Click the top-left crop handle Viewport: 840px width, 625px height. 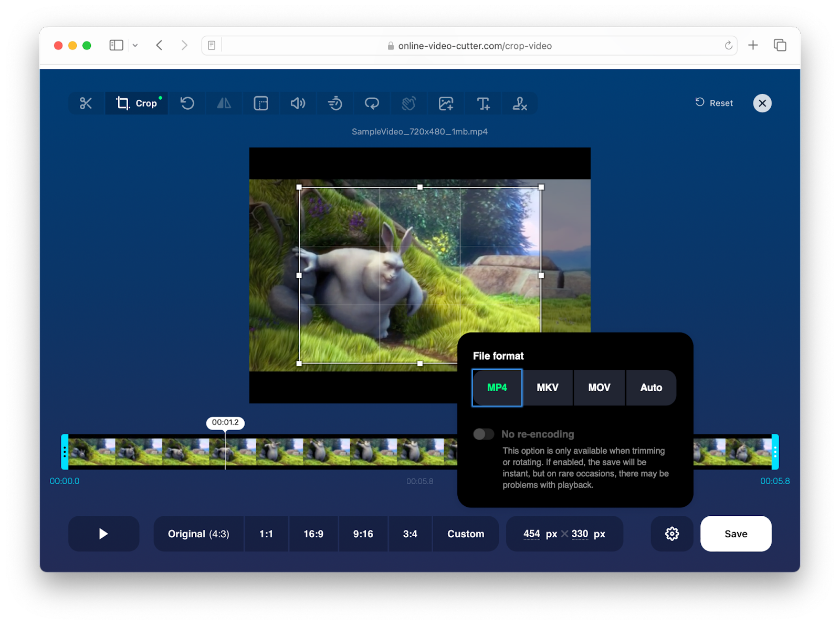(x=299, y=187)
